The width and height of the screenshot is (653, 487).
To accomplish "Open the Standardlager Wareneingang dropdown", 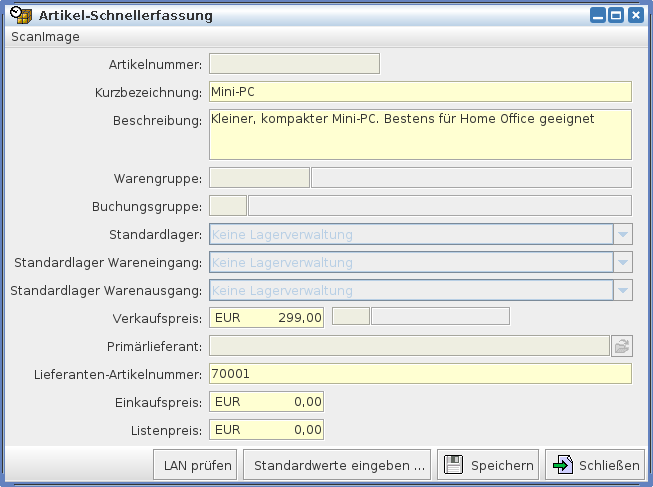I will click(623, 263).
